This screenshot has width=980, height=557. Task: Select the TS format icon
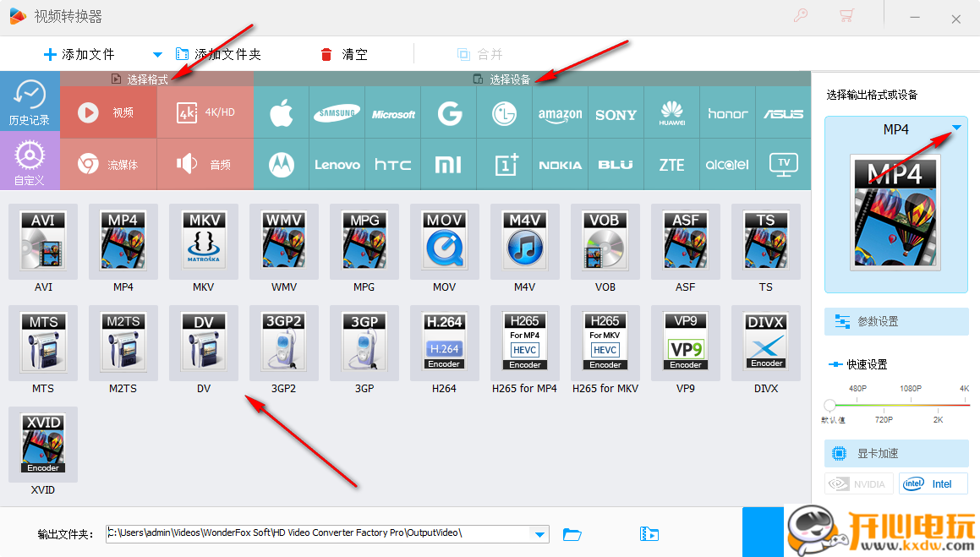[765, 242]
